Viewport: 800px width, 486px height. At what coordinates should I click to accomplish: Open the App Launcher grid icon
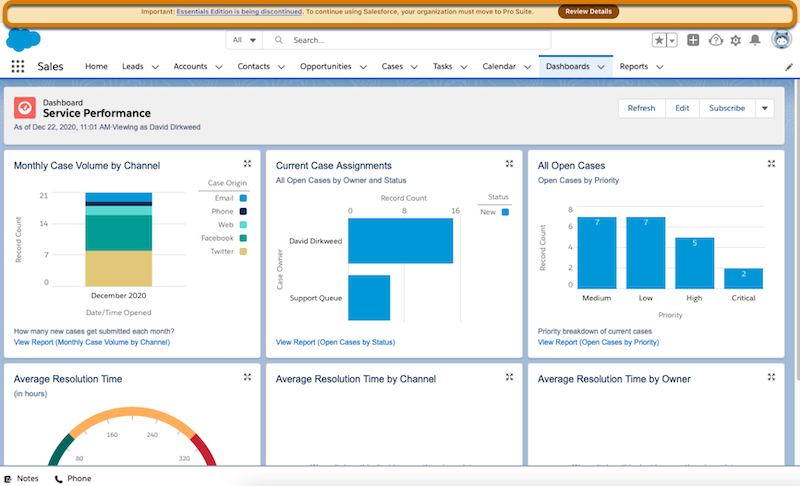pos(18,66)
